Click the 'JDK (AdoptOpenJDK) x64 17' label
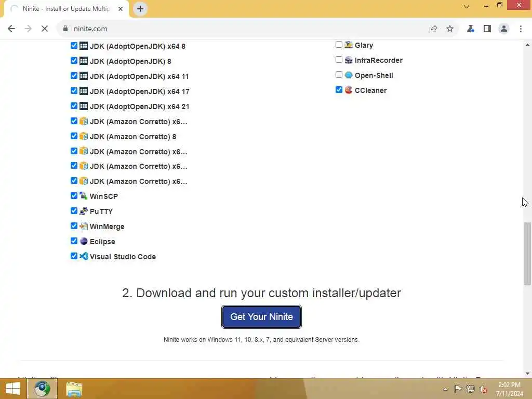The height and width of the screenshot is (399, 532). [x=139, y=91]
